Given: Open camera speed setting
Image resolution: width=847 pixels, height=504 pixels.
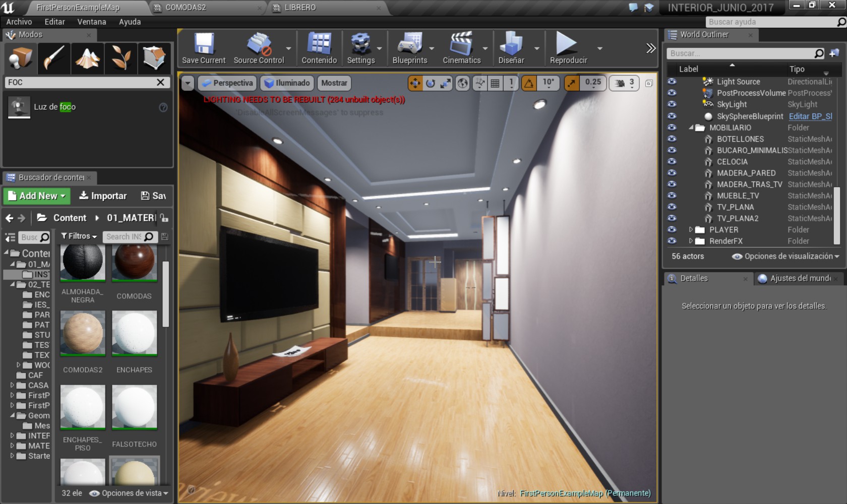Looking at the screenshot, I should point(625,83).
